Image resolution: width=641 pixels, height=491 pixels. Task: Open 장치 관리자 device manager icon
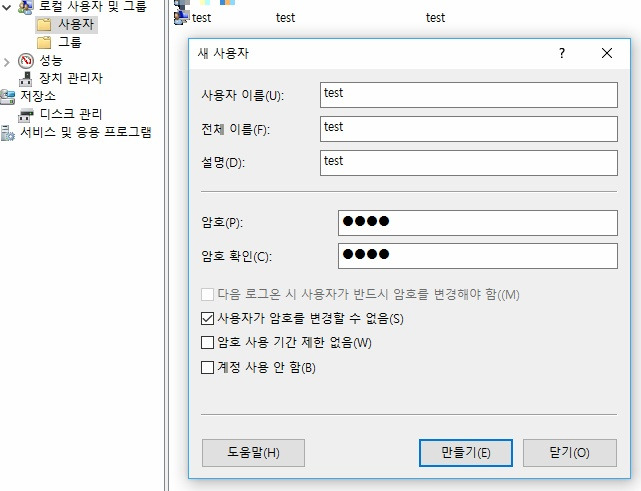click(x=26, y=78)
